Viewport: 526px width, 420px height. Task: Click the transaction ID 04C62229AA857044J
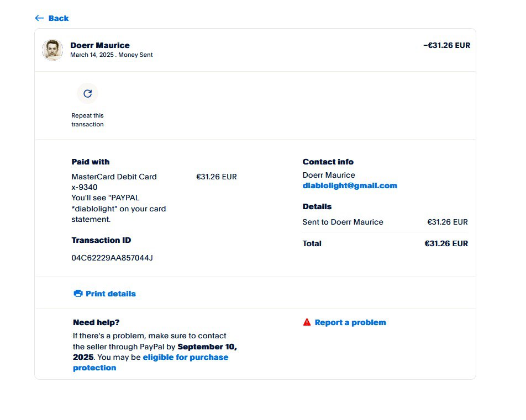click(112, 258)
